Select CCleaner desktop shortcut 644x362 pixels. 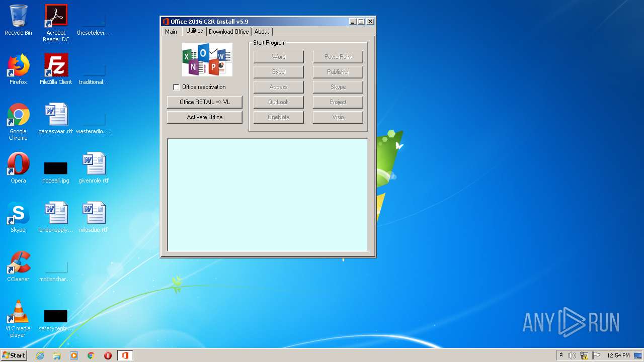click(18, 266)
